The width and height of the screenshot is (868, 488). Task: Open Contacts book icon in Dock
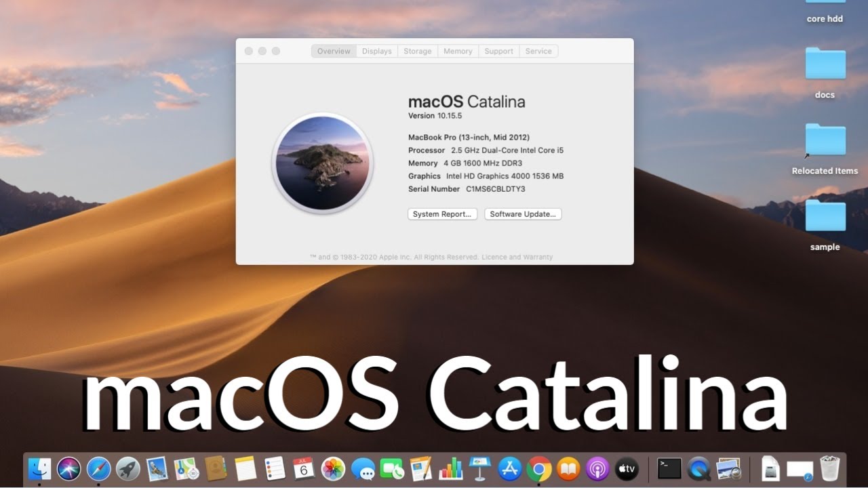point(216,468)
